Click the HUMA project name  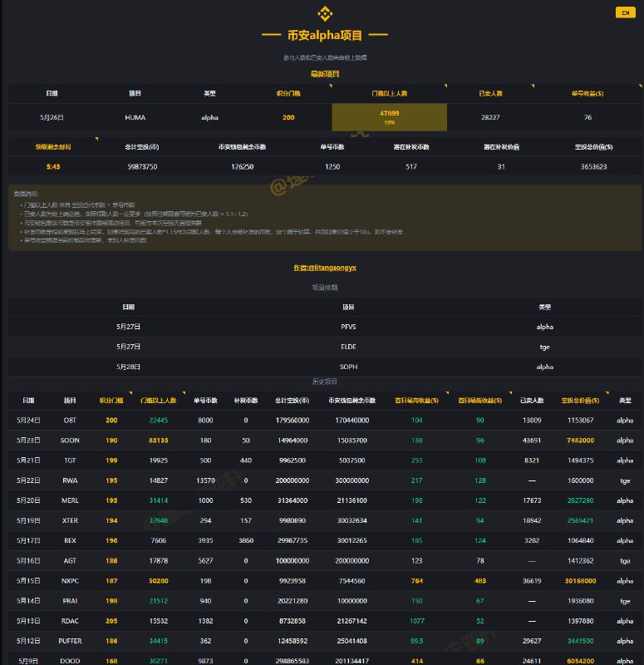pos(135,117)
